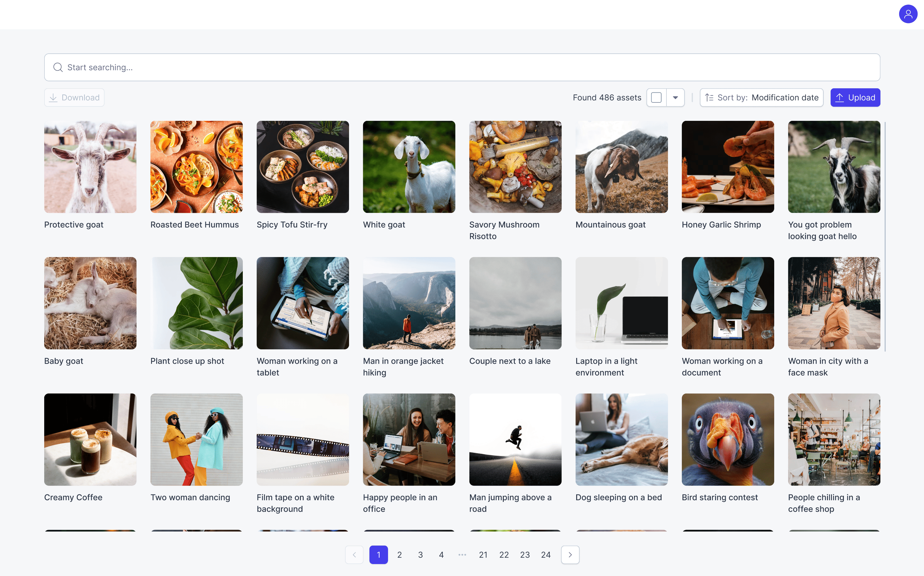Click the search magnifier icon
Viewport: 924px width, 576px height.
click(58, 67)
